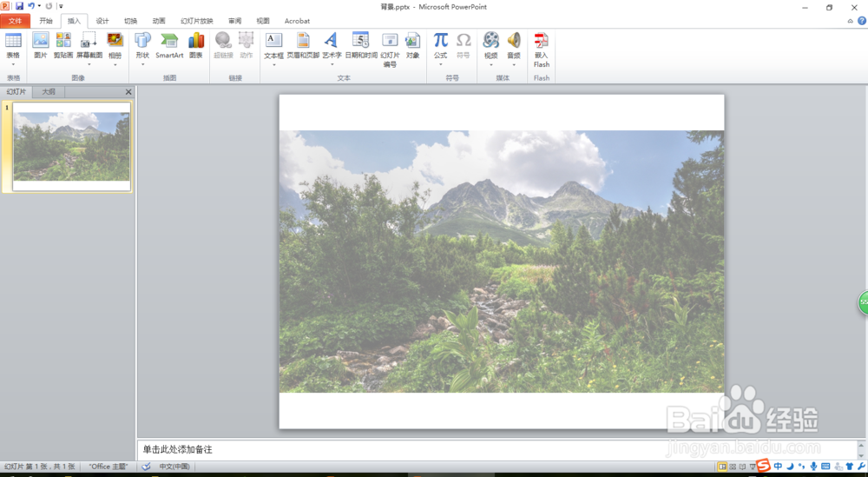Click the 公式 equation pi icon
Viewport: 868px width, 477px height.
pos(441,40)
